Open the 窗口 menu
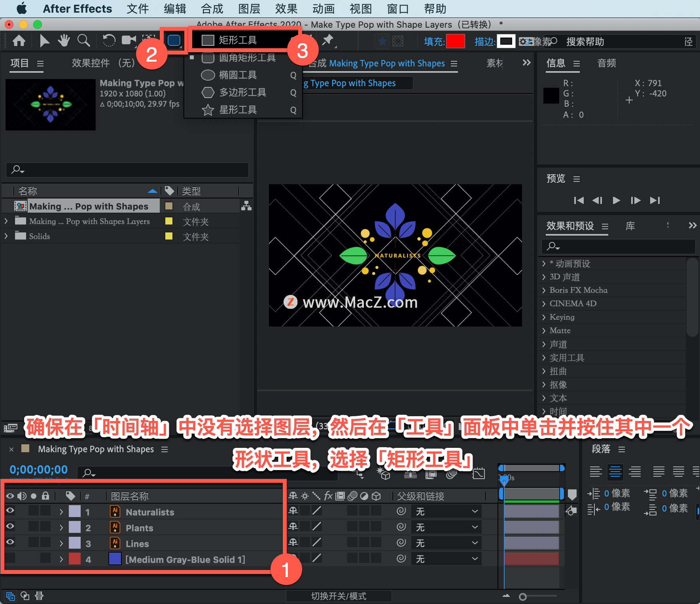Image resolution: width=700 pixels, height=604 pixels. [398, 9]
